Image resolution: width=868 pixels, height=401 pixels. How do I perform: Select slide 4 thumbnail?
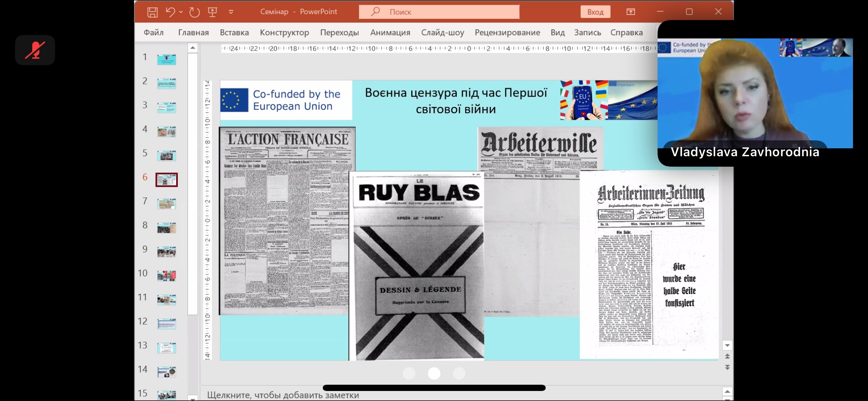click(167, 132)
